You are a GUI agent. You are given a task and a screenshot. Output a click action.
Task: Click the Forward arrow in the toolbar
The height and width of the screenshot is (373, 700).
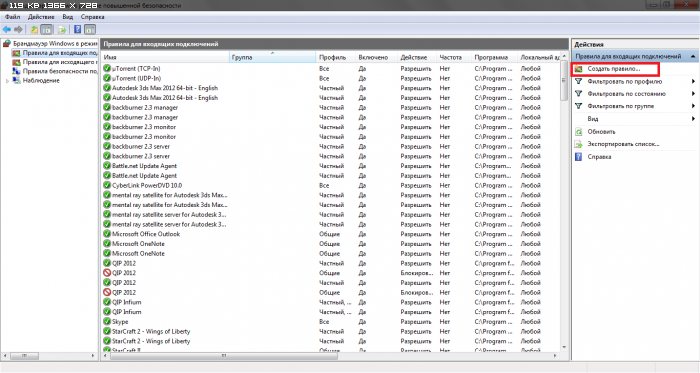coord(18,29)
